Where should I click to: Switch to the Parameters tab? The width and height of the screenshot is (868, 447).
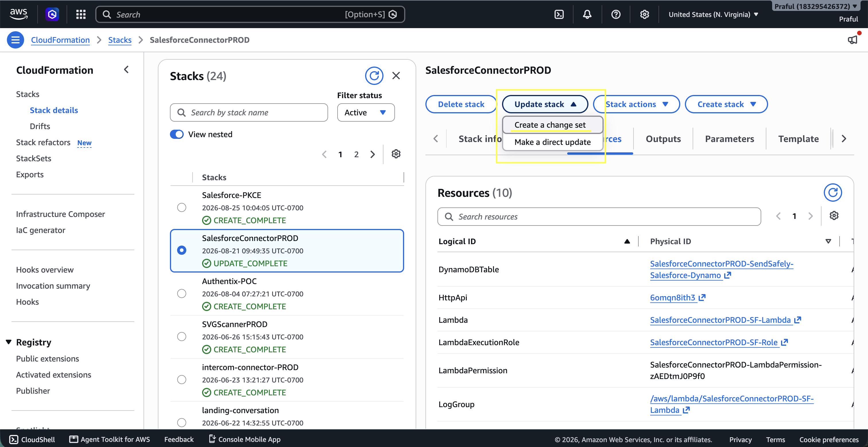tap(730, 139)
